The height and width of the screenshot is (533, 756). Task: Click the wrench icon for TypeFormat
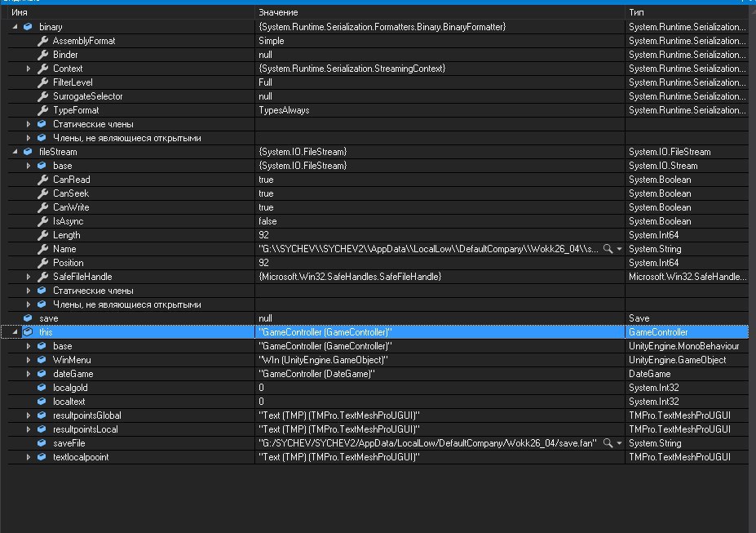coord(42,110)
